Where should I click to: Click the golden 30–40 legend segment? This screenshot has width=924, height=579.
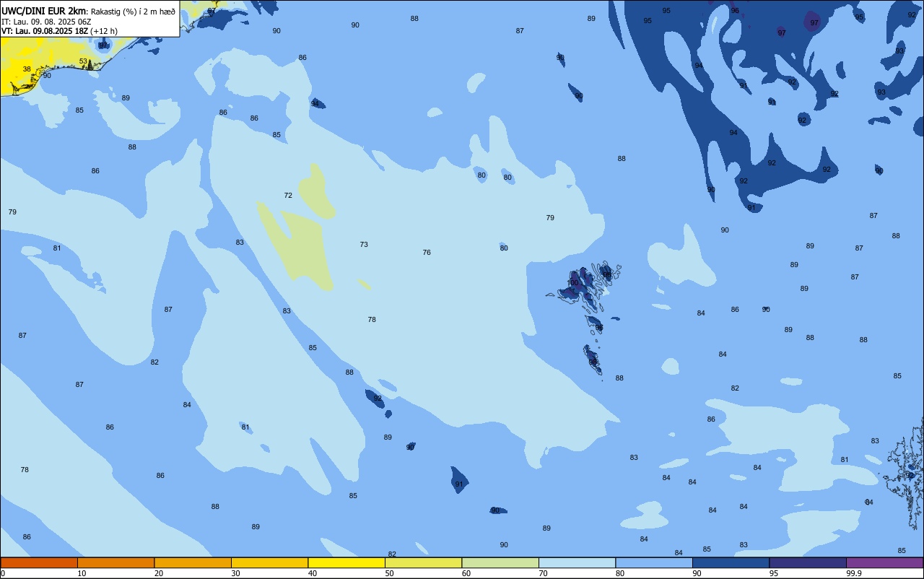[269, 562]
